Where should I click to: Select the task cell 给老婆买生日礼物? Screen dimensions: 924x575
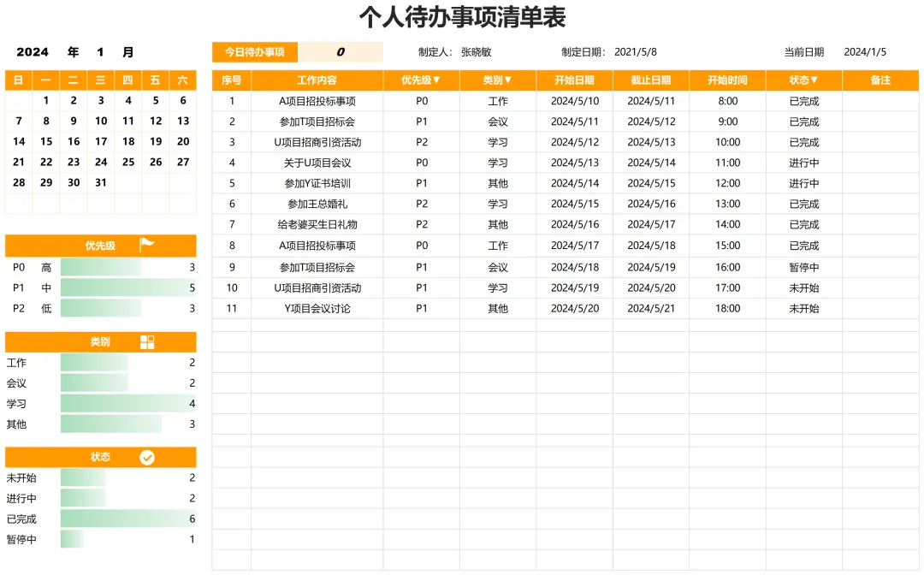tap(317, 224)
